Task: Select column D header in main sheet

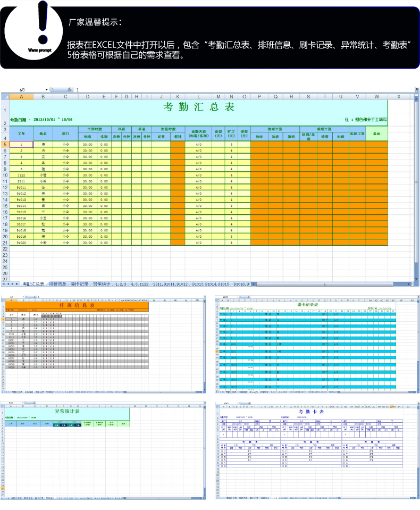Action: pyautogui.click(x=87, y=97)
